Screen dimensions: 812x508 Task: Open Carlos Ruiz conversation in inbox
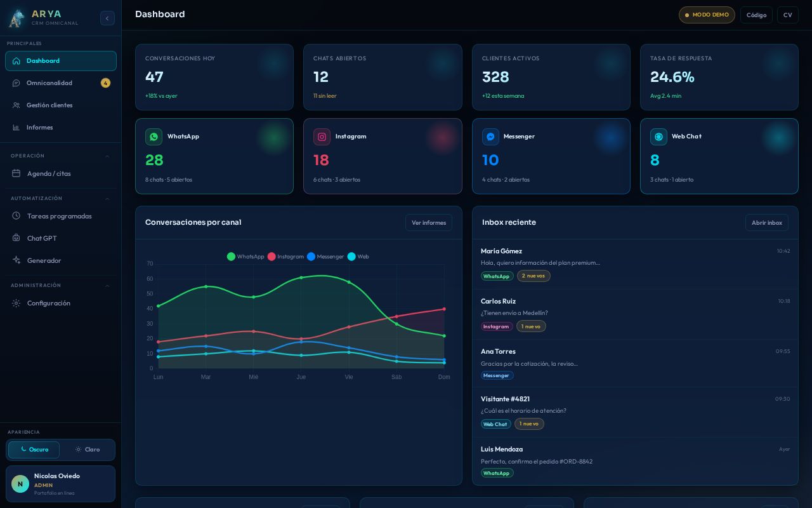(635, 314)
